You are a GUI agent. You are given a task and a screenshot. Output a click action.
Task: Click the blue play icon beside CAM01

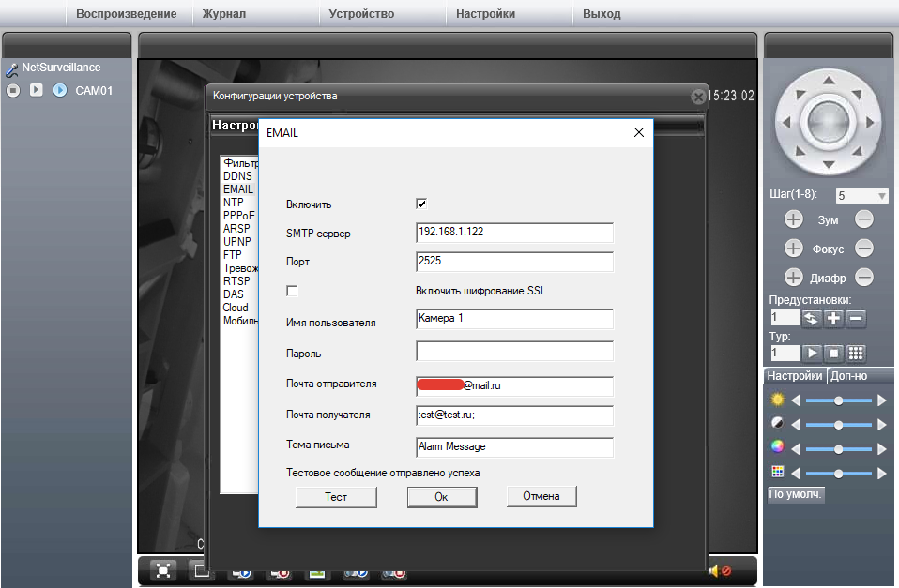point(60,91)
